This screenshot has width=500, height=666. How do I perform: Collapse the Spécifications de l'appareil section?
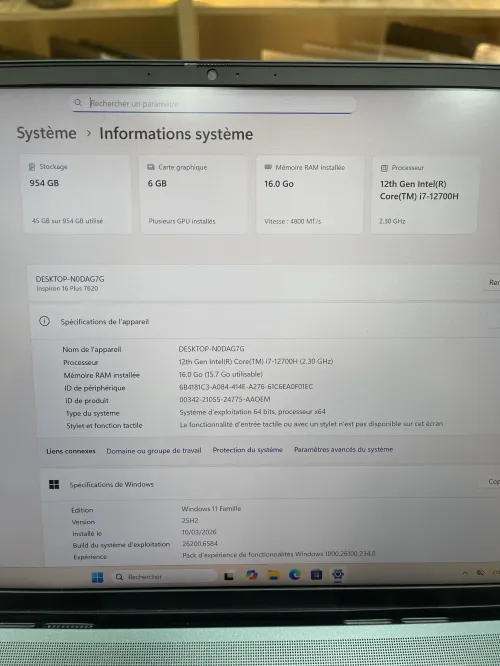(x=264, y=321)
